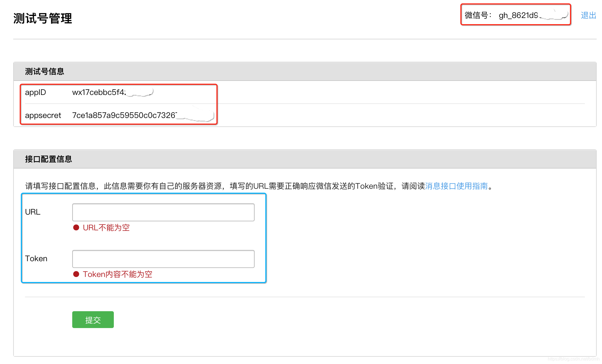The width and height of the screenshot is (602, 364).
Task: Click the green 提交 submit button
Action: (93, 320)
